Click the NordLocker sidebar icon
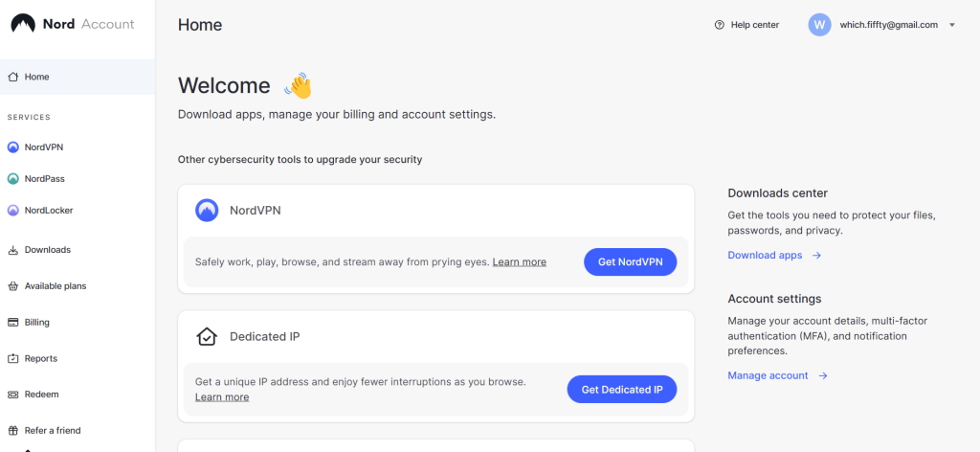The width and height of the screenshot is (980, 452). tap(13, 211)
